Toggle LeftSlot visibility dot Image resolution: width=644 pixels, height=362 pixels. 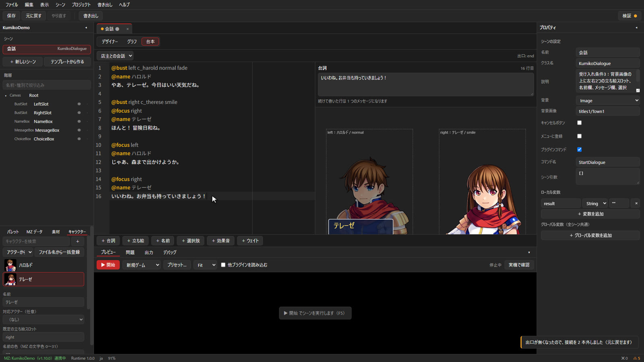pos(79,104)
